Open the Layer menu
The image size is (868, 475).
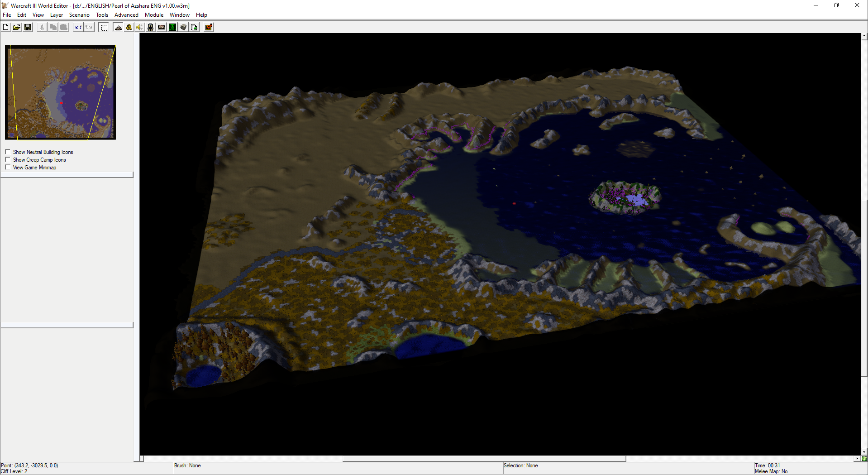tap(57, 15)
